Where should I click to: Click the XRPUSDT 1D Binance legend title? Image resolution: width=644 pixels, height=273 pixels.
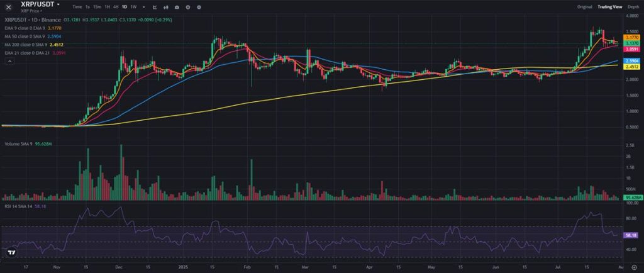point(33,19)
